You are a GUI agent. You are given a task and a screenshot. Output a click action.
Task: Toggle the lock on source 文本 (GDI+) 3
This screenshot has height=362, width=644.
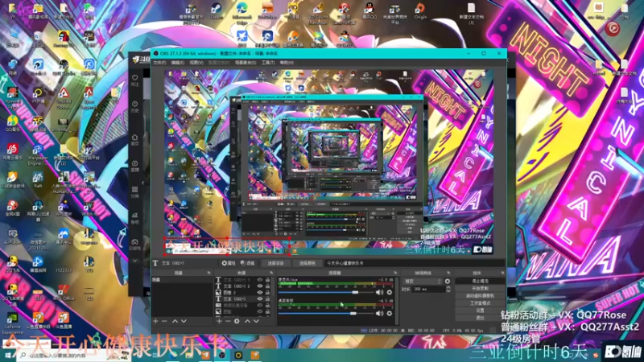(x=267, y=279)
